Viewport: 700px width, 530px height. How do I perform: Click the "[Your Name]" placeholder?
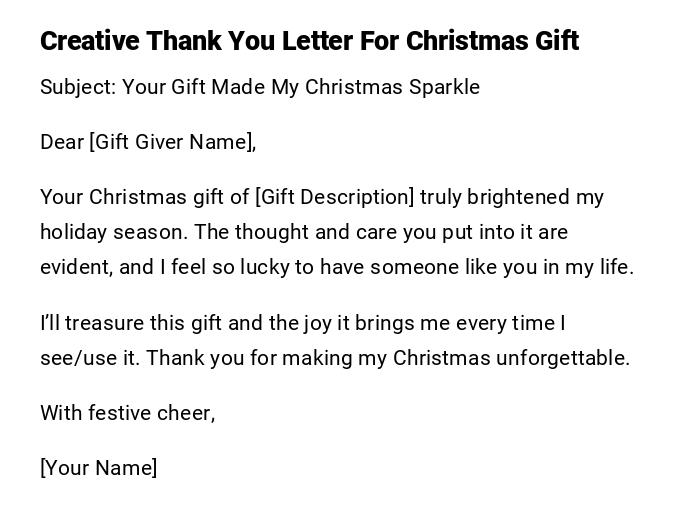tap(98, 468)
